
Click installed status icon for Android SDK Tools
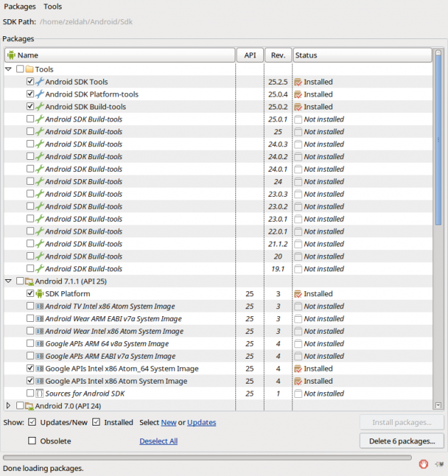click(298, 82)
